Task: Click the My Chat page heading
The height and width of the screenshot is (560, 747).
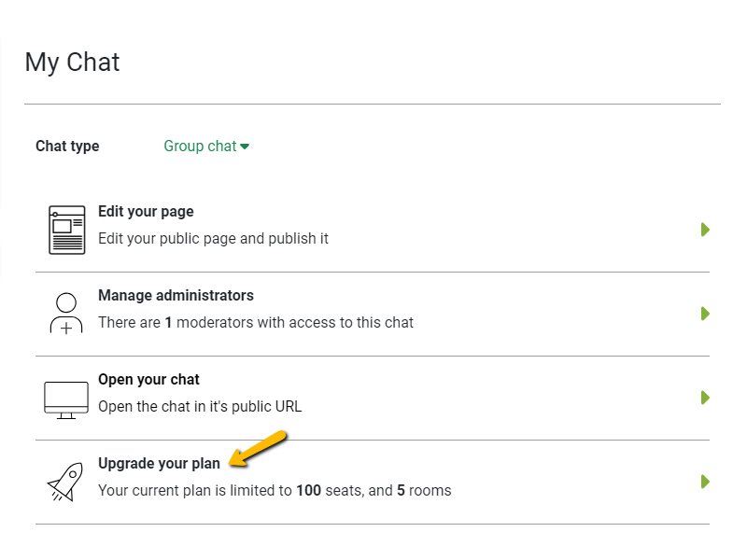Action: pyautogui.click(x=72, y=63)
